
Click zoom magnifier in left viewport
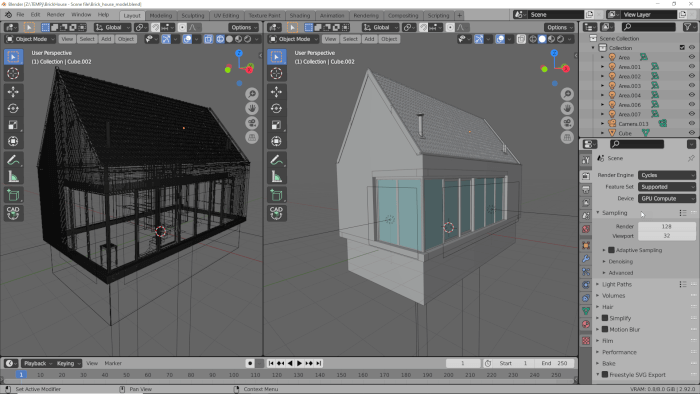252,94
